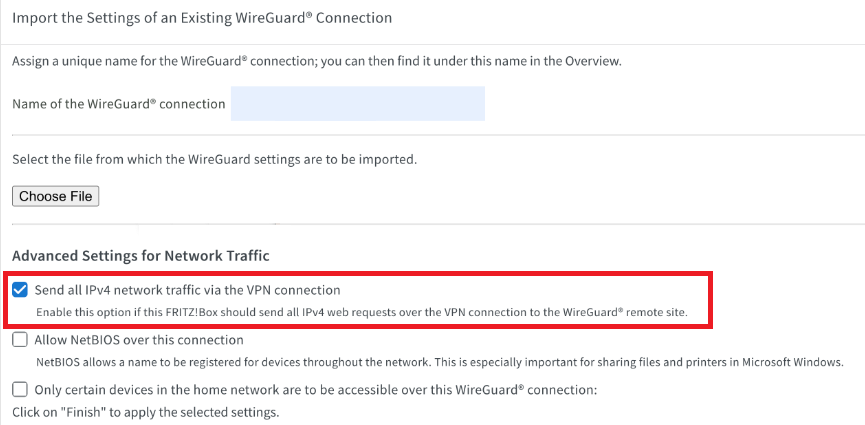
Task: Tick the Only certain devices checkbox
Action: [x=21, y=390]
